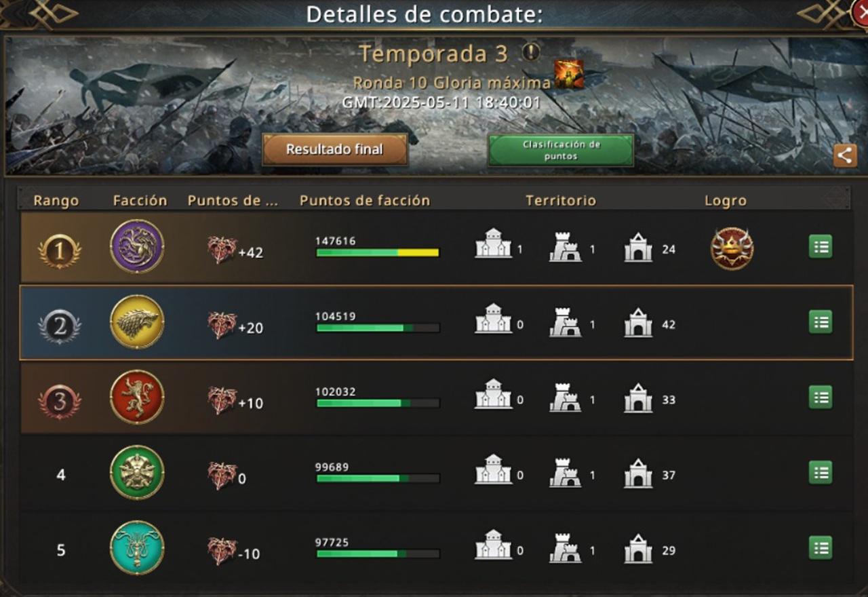The width and height of the screenshot is (868, 597).
Task: Click the rank 1 gold laurel badge
Action: (x=60, y=252)
